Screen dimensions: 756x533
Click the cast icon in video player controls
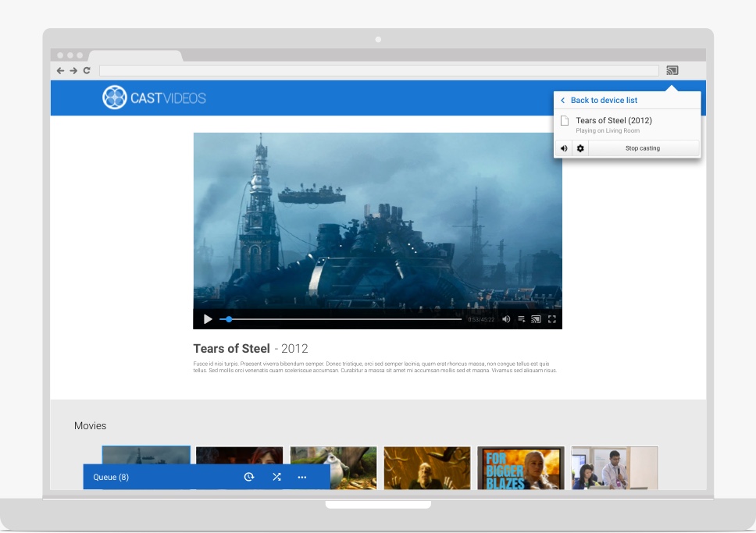click(x=536, y=319)
